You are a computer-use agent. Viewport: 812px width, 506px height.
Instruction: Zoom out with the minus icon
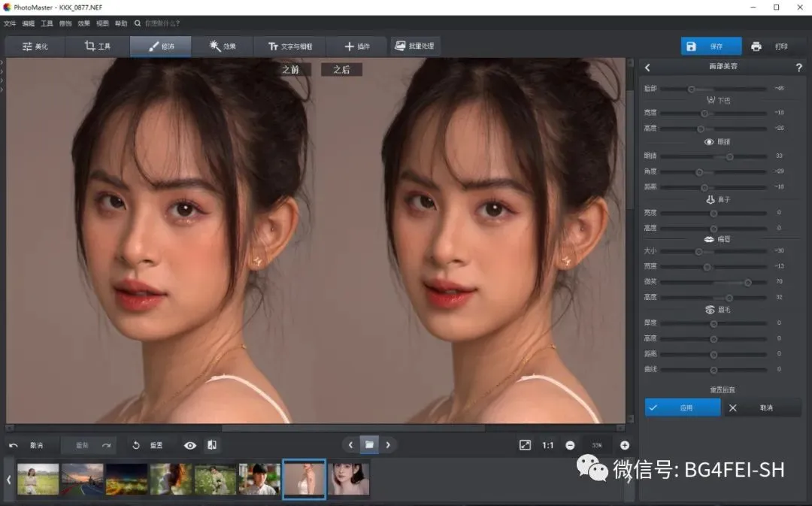click(x=570, y=445)
